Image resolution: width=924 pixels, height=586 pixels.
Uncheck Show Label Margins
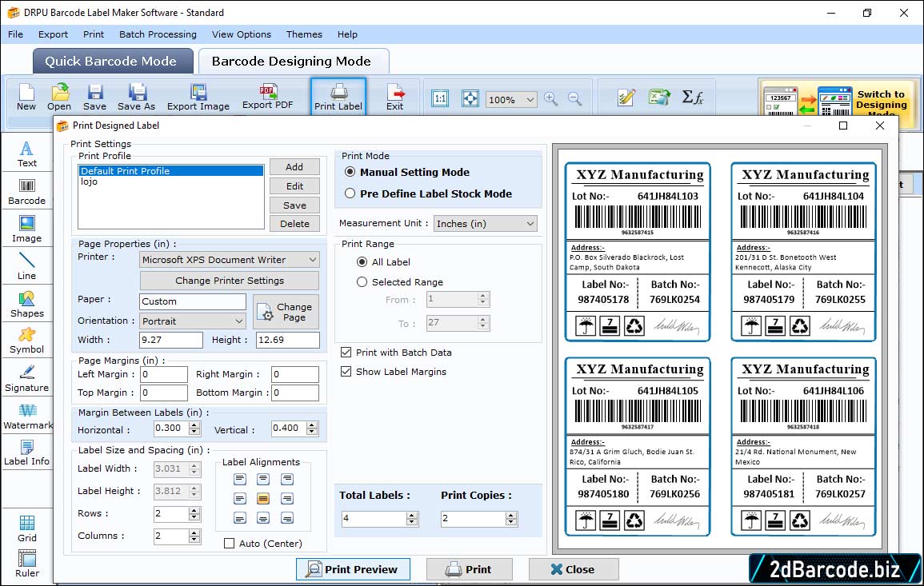tap(346, 372)
